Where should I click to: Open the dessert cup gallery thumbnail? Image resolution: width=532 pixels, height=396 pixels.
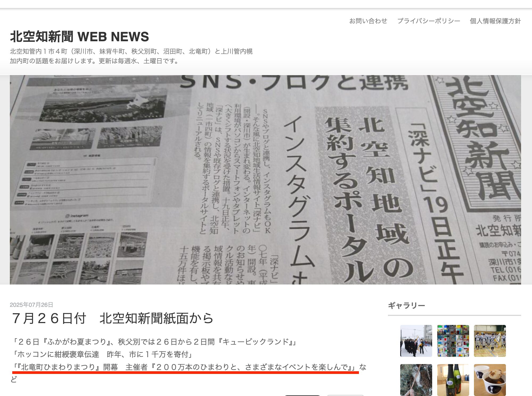tap(490, 380)
